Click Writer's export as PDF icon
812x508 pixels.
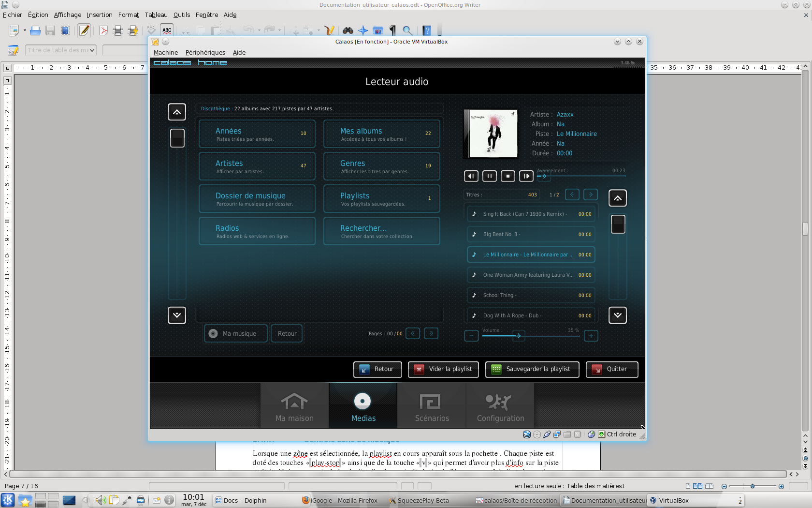(103, 31)
